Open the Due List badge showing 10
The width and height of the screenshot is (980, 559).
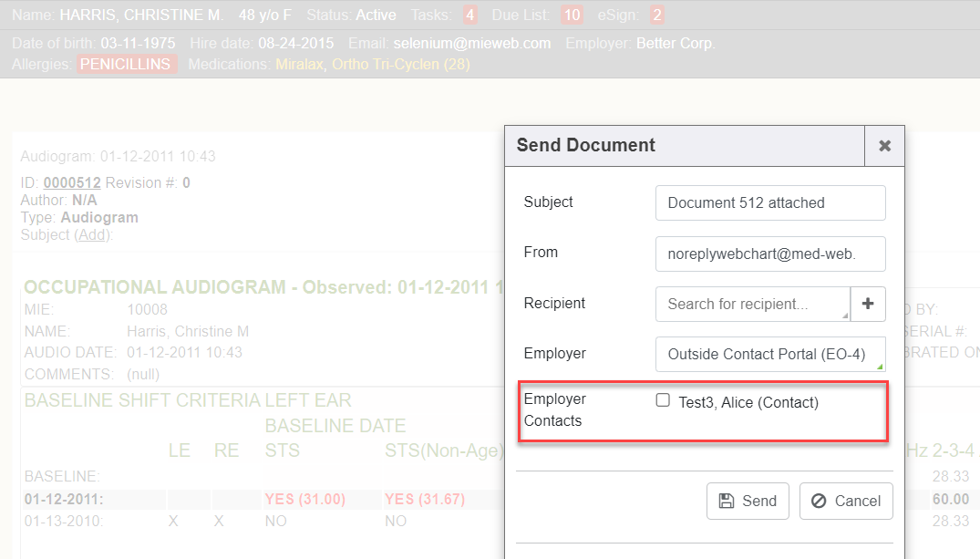click(572, 15)
